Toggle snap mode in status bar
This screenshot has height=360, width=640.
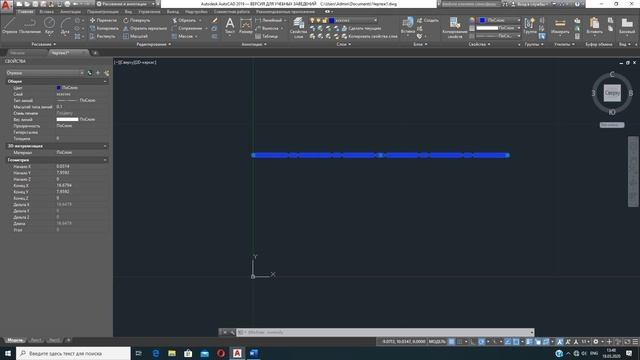pyautogui.click(x=460, y=342)
